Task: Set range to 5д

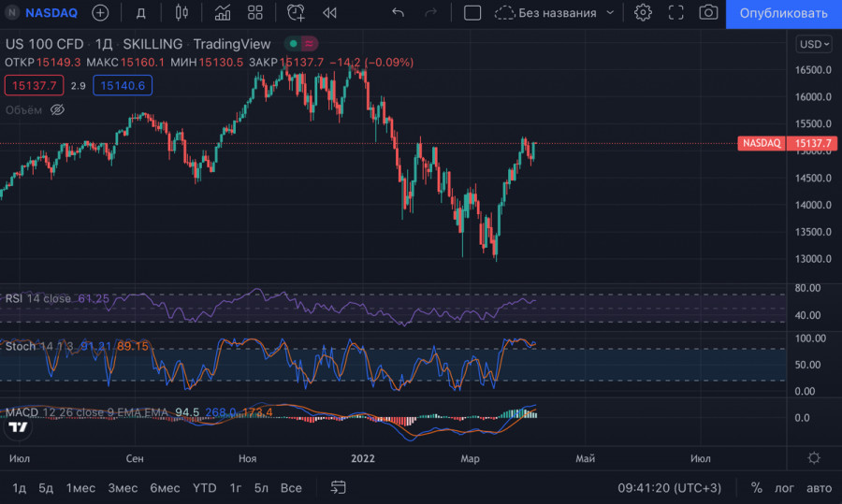Action: (x=46, y=488)
